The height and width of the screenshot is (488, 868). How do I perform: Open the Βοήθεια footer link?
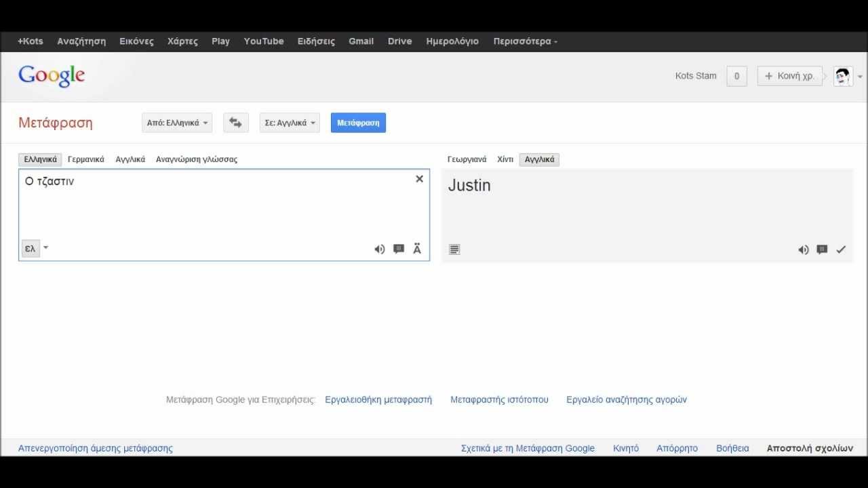point(732,448)
